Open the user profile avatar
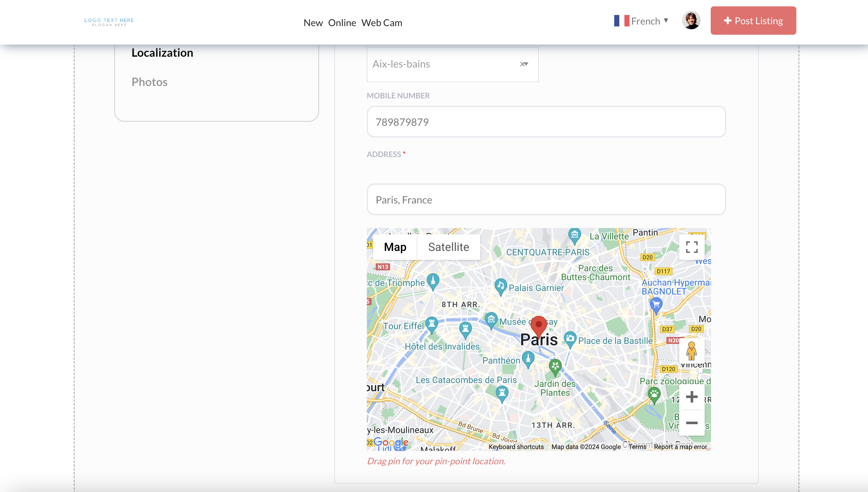The width and height of the screenshot is (868, 492). pos(691,21)
